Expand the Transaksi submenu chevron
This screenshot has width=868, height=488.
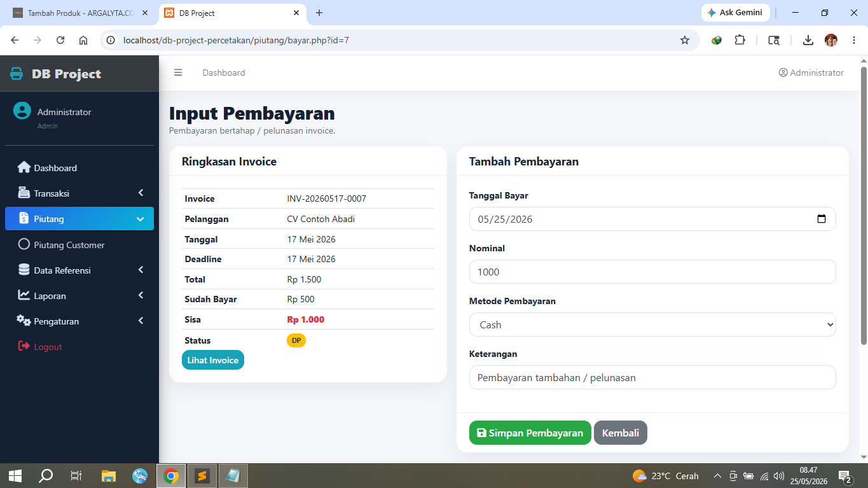(141, 193)
